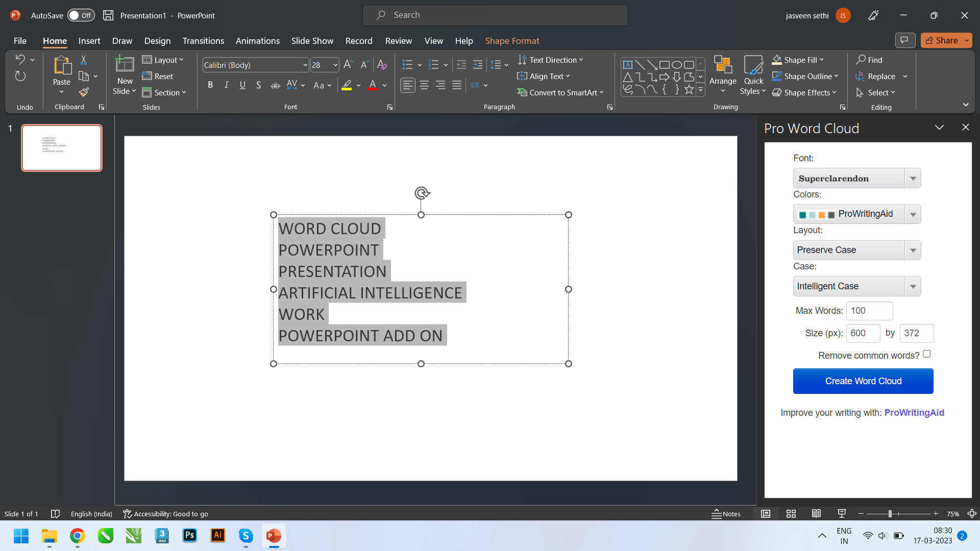Toggle left text alignment
This screenshot has width=980, height=551.
pyautogui.click(x=407, y=85)
